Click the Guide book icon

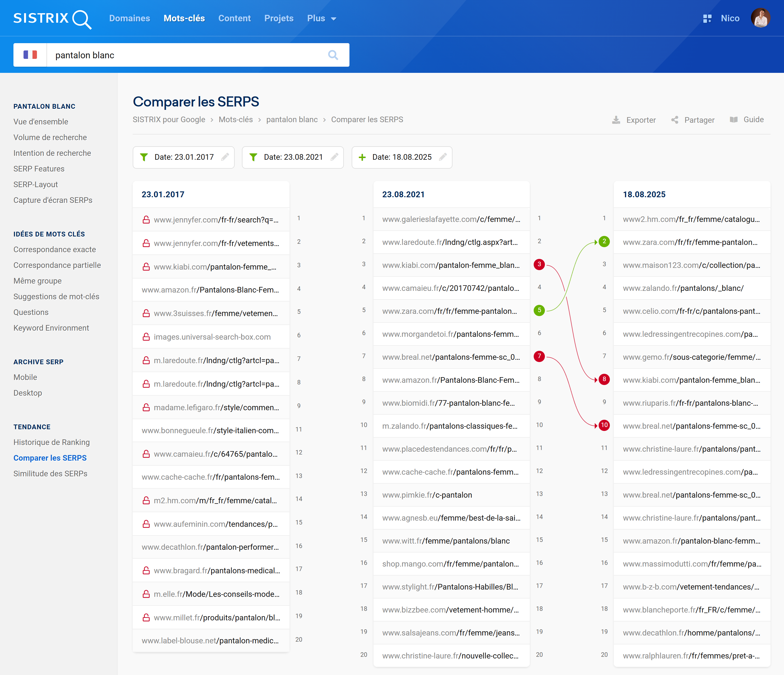click(734, 120)
